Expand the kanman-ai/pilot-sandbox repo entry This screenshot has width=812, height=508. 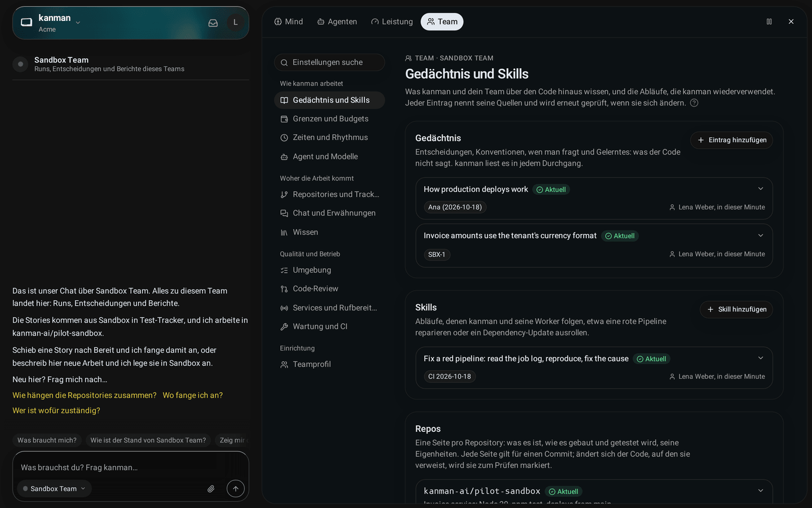pyautogui.click(x=761, y=491)
